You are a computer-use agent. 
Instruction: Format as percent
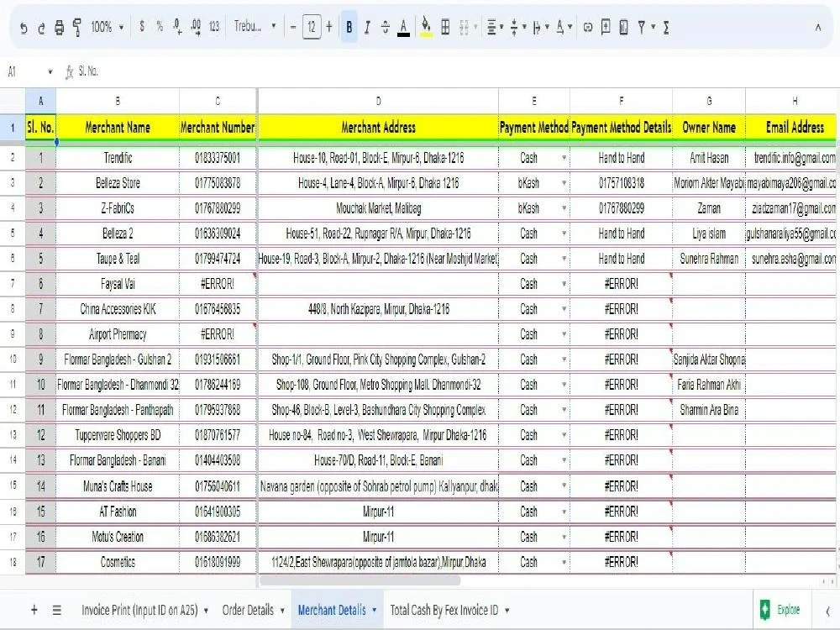point(160,26)
